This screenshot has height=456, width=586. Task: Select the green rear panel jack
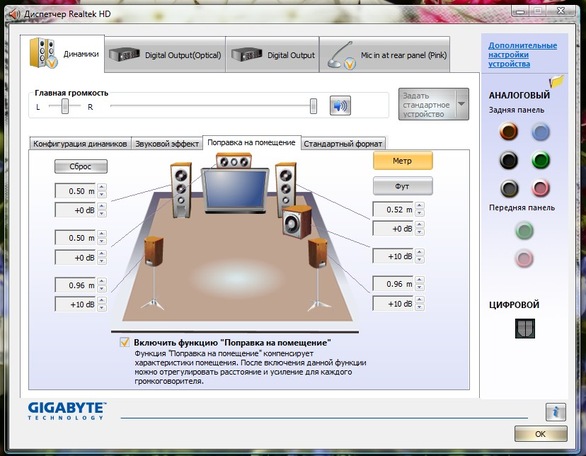tap(540, 160)
